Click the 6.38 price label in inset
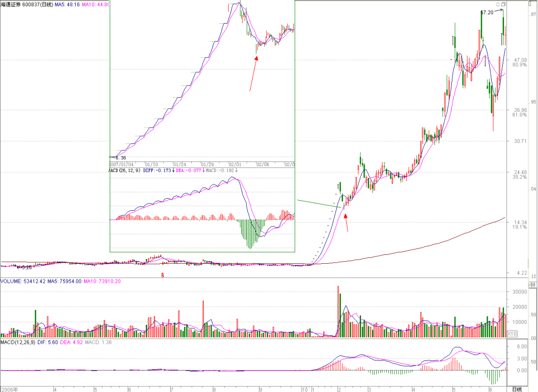 pos(120,158)
